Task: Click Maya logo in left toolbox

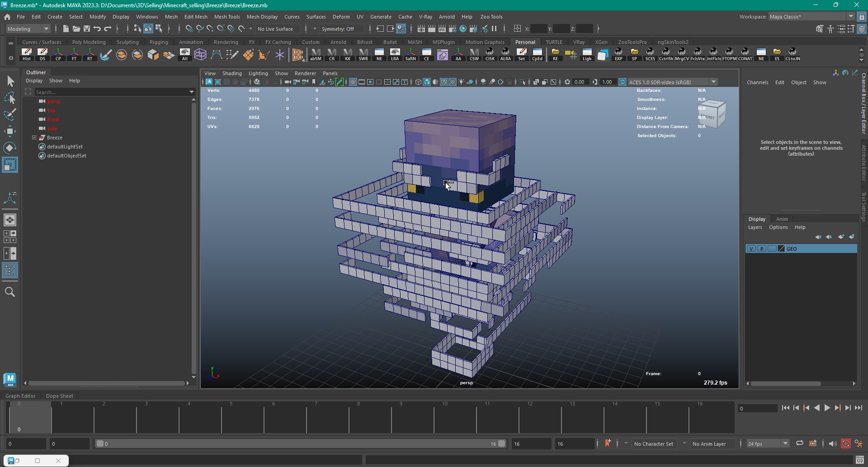Action: 10,379
